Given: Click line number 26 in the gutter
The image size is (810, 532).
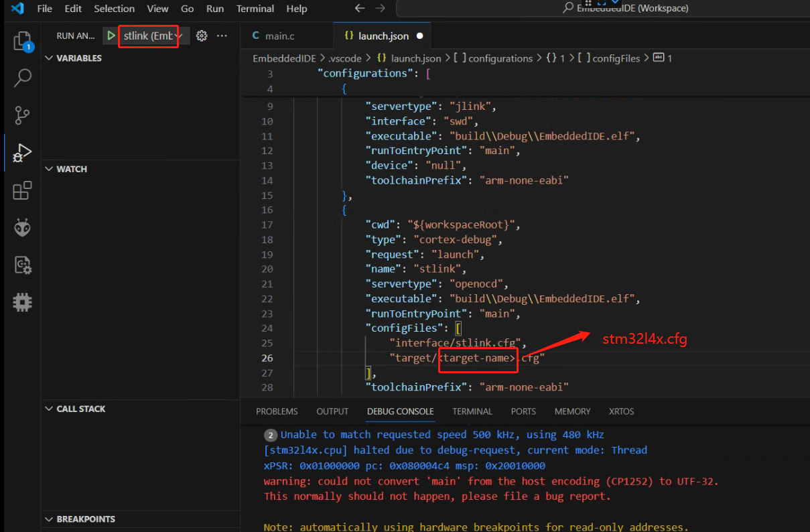Looking at the screenshot, I should [267, 358].
